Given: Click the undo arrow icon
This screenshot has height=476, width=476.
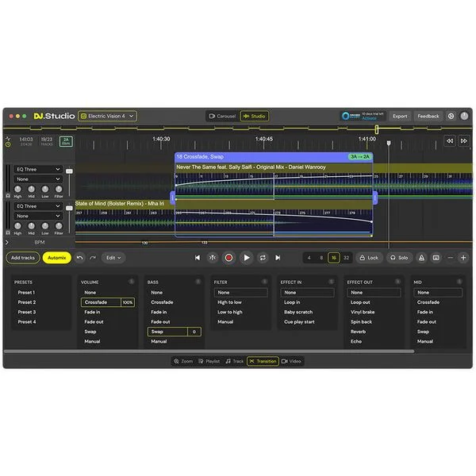Looking at the screenshot, I should pos(80,258).
